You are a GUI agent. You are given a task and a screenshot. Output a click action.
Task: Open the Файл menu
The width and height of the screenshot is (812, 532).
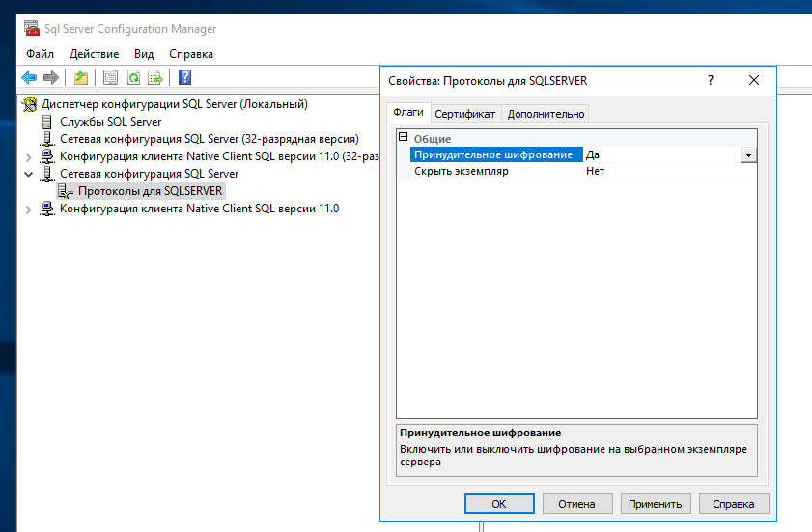[x=40, y=54]
